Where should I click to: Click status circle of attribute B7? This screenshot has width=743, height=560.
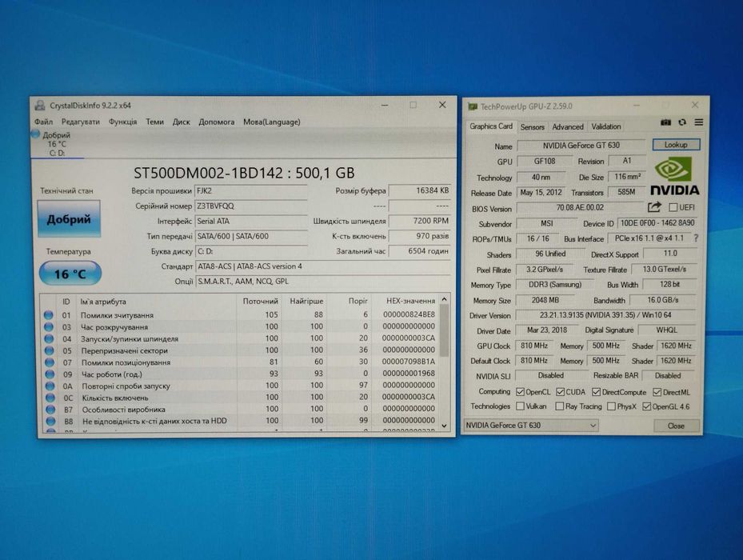click(50, 410)
